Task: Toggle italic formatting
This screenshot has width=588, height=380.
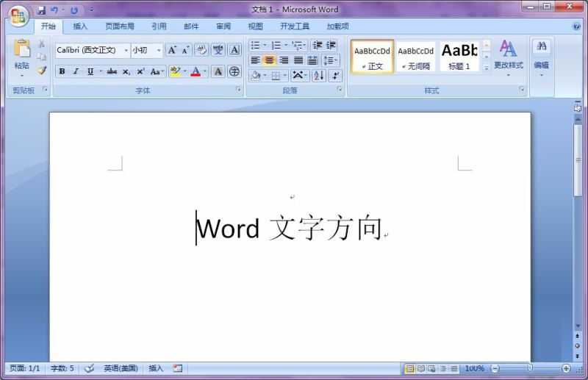Action: pos(76,71)
